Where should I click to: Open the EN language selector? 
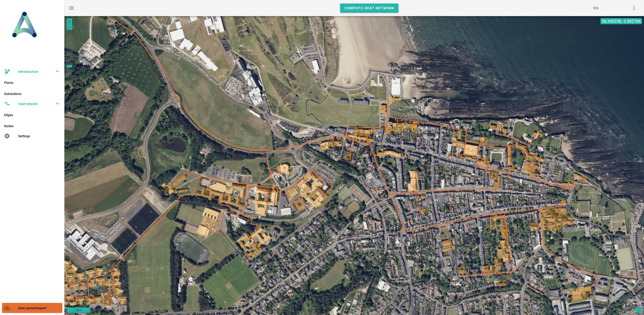[595, 8]
